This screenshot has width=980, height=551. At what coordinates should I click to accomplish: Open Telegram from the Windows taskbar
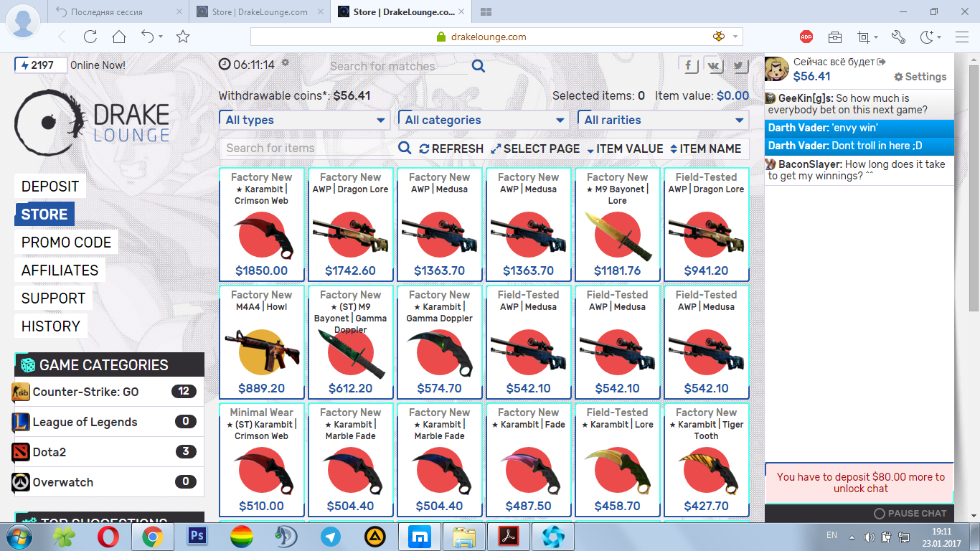(331, 536)
